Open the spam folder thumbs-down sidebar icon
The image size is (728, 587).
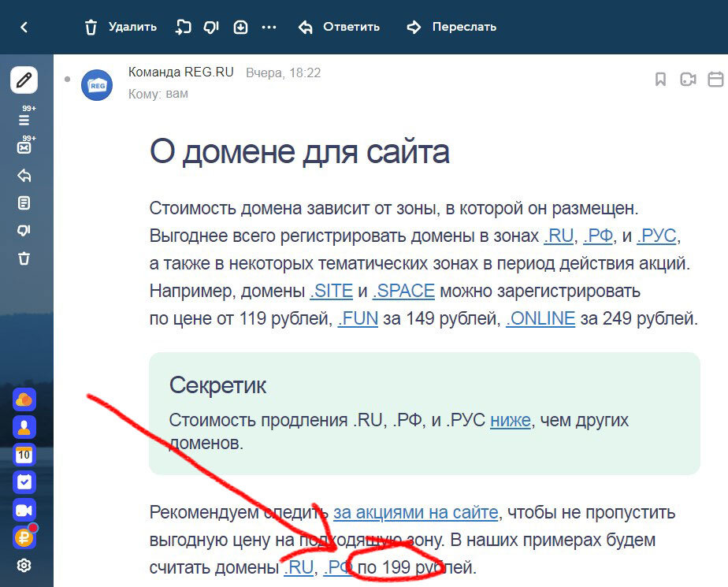point(24,230)
